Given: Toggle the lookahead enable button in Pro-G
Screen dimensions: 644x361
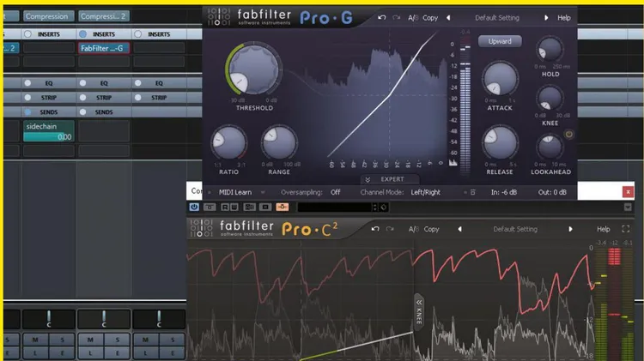Looking at the screenshot, I should point(568,134).
